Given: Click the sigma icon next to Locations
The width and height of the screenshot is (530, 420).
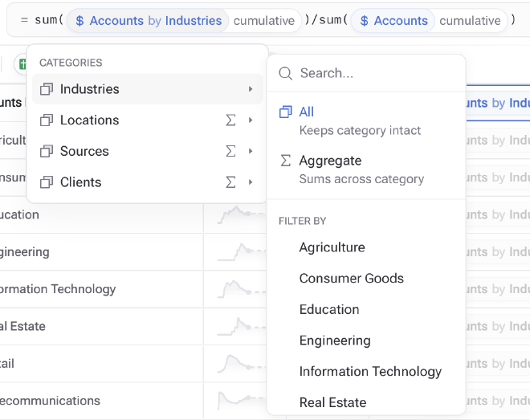Looking at the screenshot, I should pyautogui.click(x=230, y=120).
